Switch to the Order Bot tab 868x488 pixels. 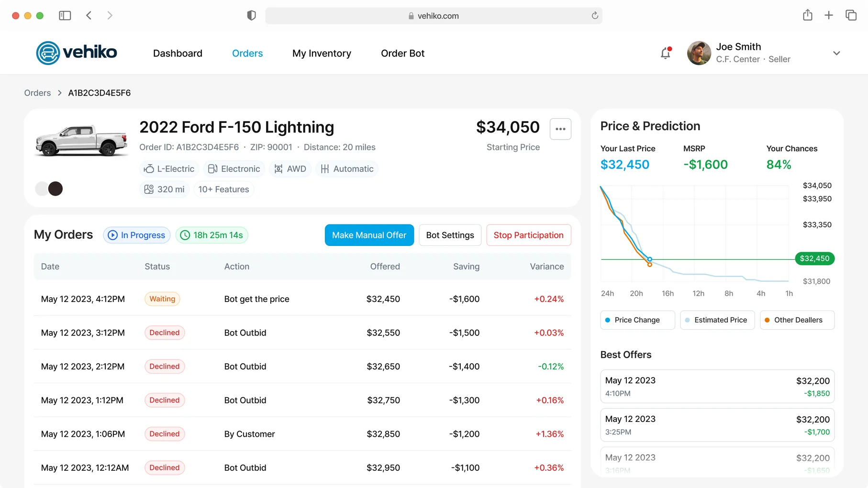(x=402, y=53)
